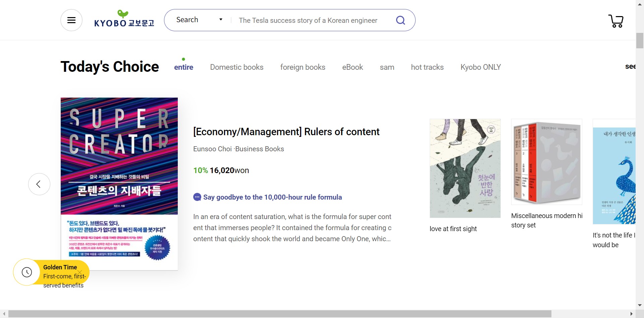The height and width of the screenshot is (318, 644).
Task: Close the Golden Time popup
Action: coord(80,272)
